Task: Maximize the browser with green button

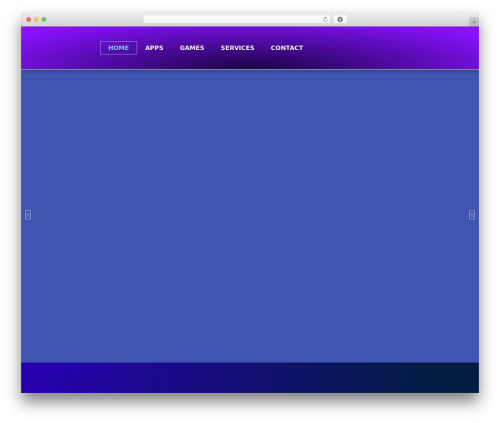Action: (44, 19)
